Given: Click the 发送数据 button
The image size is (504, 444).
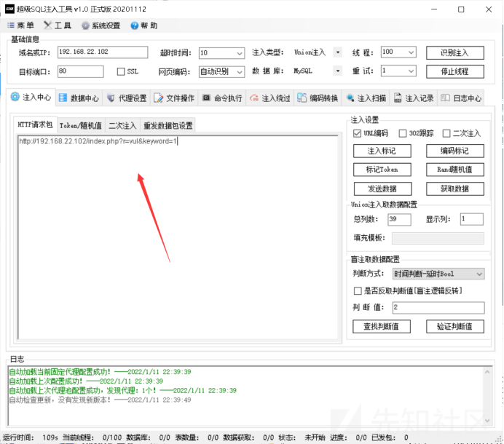Looking at the screenshot, I should click(382, 189).
